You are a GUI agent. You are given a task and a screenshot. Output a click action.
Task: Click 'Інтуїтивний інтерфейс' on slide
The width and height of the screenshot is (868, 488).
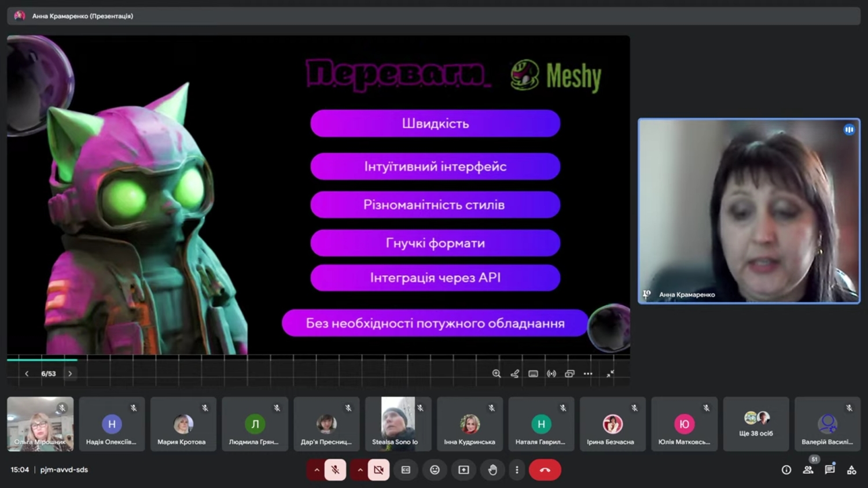(435, 167)
